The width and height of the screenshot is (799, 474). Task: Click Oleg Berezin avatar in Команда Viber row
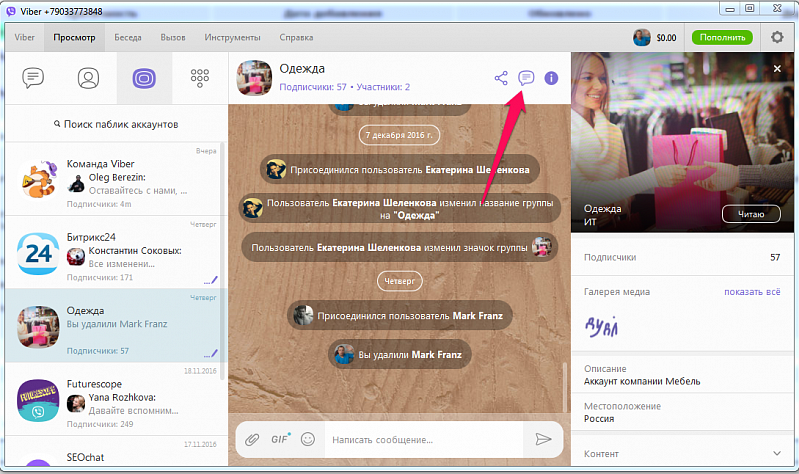coord(76,184)
